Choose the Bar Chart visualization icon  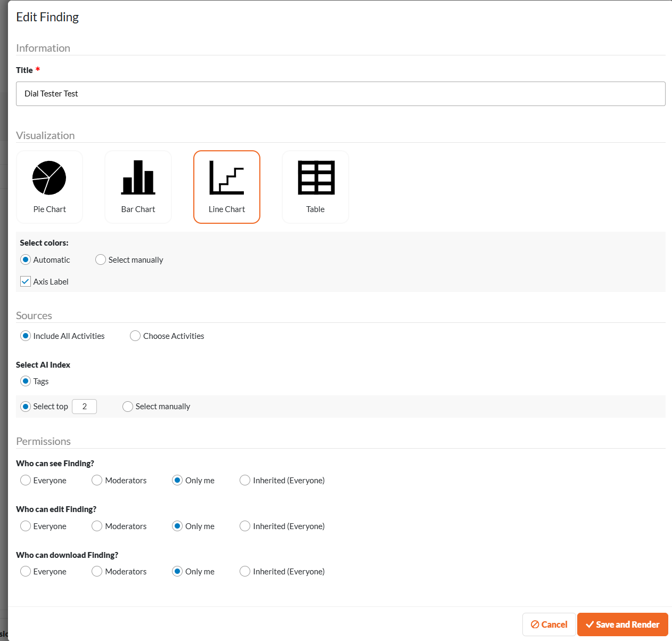point(138,177)
